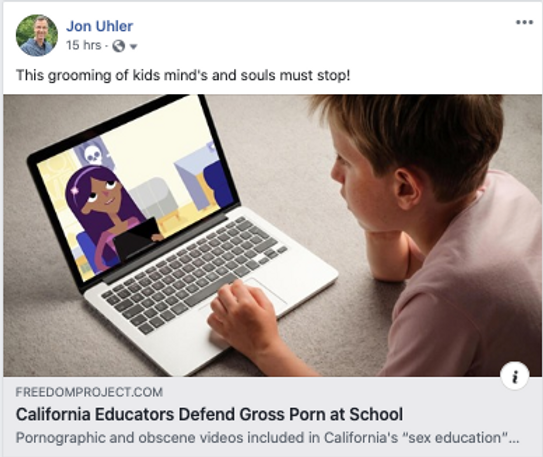Click the "Pornographic and obscene videos" description

pyautogui.click(x=267, y=438)
